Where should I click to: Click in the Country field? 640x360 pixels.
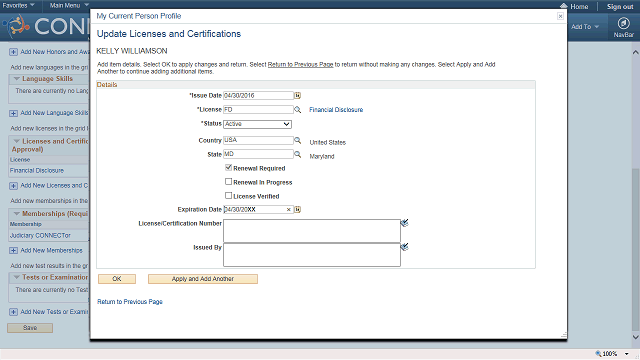258,140
